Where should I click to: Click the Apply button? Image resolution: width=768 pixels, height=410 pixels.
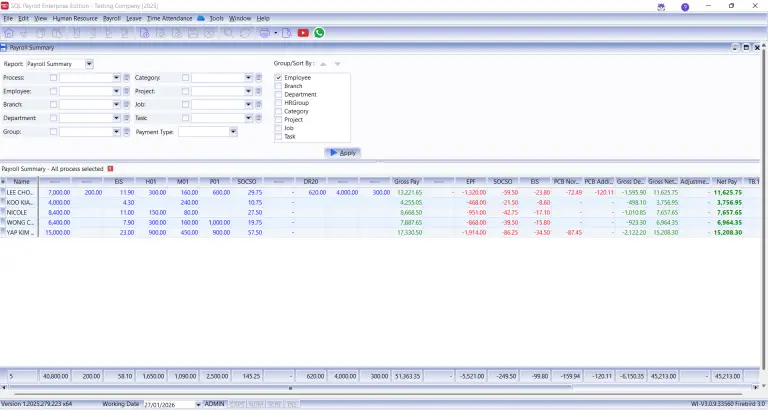[343, 153]
